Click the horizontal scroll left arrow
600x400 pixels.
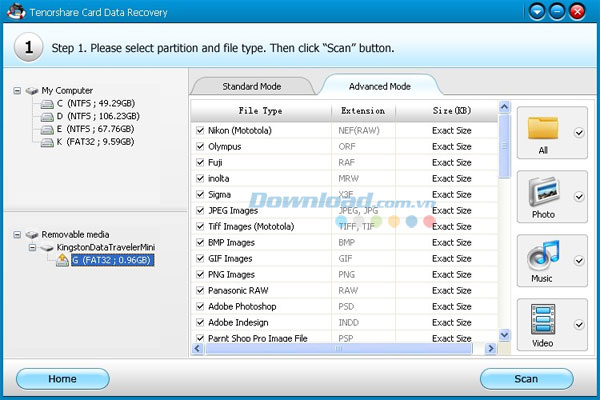pos(197,348)
